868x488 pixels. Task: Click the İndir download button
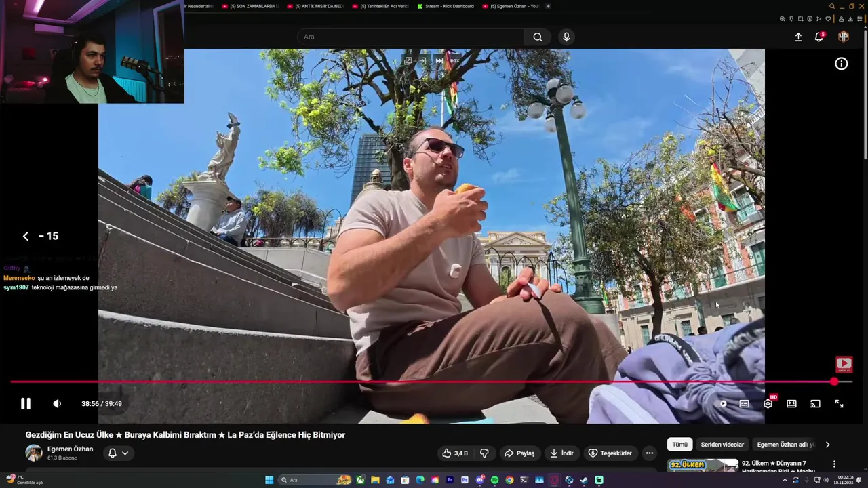pyautogui.click(x=562, y=453)
